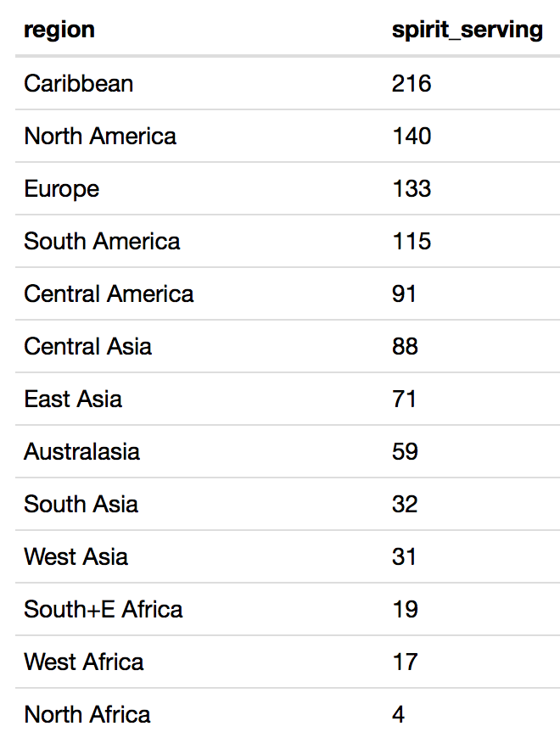
Task: Select the North Africa cell
Action: pos(87,715)
